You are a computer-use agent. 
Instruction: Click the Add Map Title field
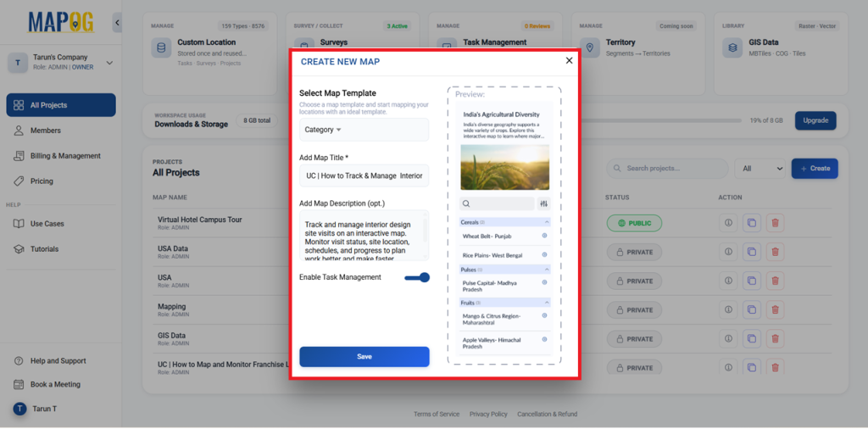(x=364, y=175)
